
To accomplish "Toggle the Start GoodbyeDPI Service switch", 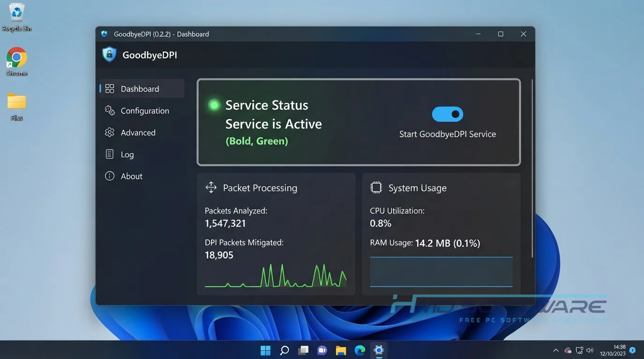I will pyautogui.click(x=447, y=114).
